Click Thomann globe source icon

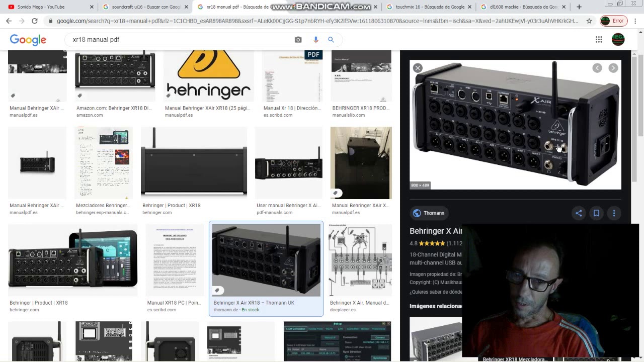(417, 213)
